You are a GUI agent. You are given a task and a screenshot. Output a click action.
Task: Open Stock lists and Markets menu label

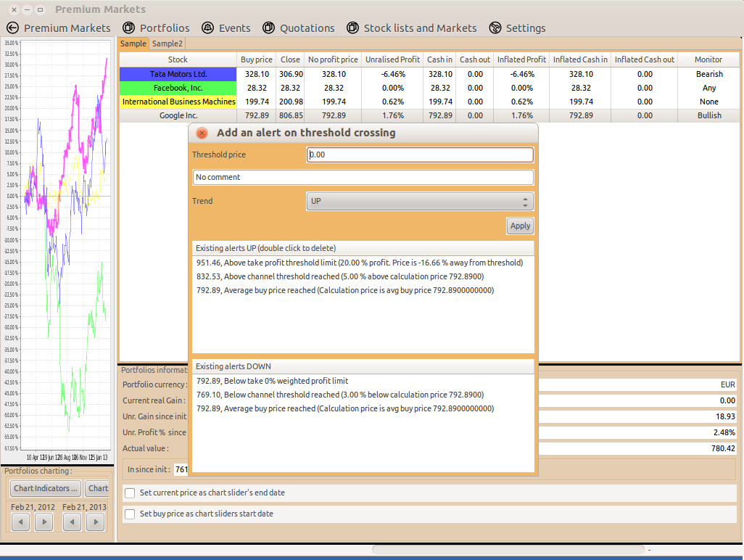(420, 28)
